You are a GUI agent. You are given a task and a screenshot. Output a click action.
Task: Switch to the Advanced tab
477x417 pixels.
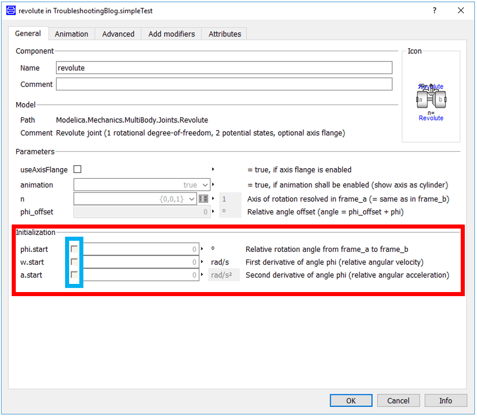click(118, 34)
